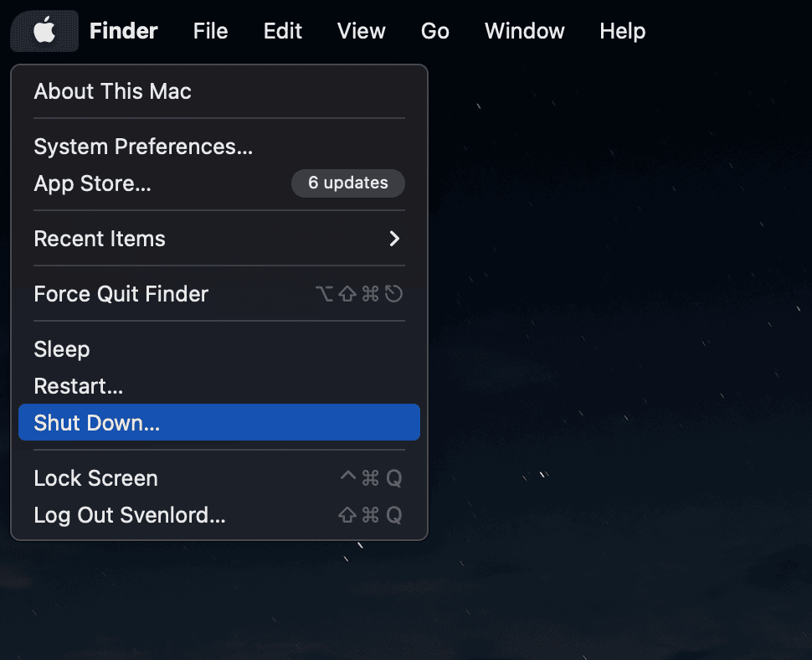The image size is (812, 660).
Task: Choose Force Quit Finder
Action: tap(121, 294)
